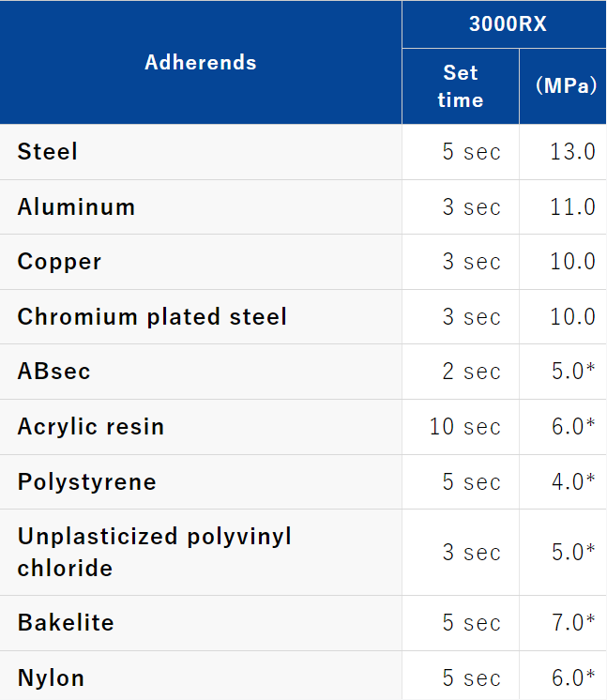This screenshot has width=607, height=700.
Task: Select the Set time column header
Action: point(460,86)
